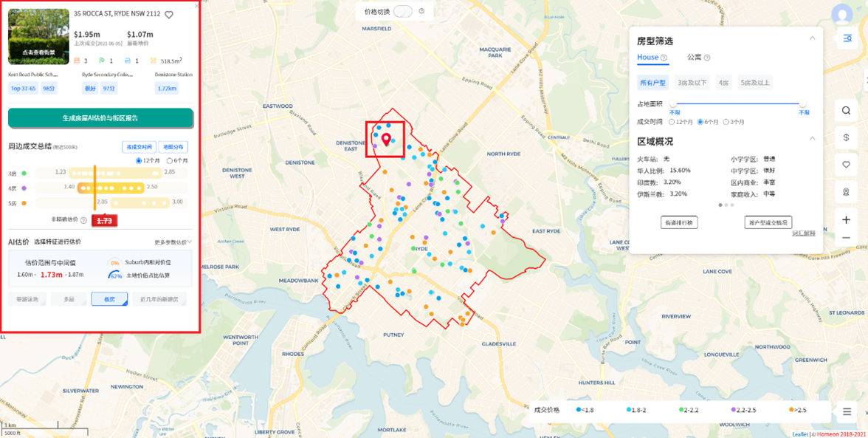Click the 1.72km Denistone Station tag
868x438 pixels.
click(167, 88)
